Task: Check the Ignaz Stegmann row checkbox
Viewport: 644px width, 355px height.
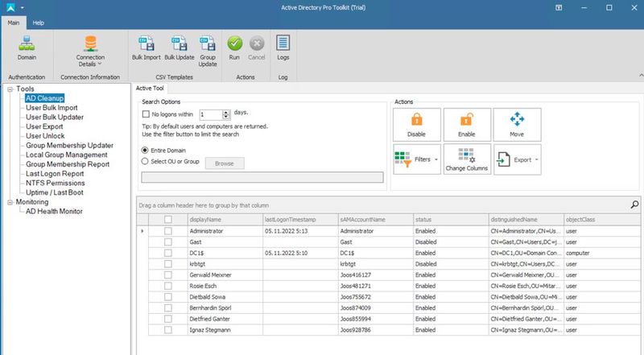Action: 168,330
